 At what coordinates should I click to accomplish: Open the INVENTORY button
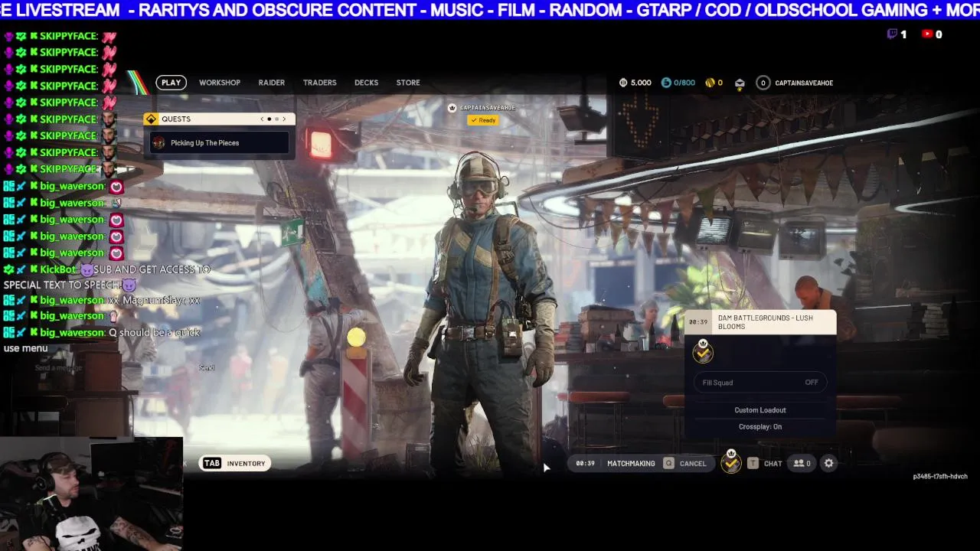click(246, 464)
